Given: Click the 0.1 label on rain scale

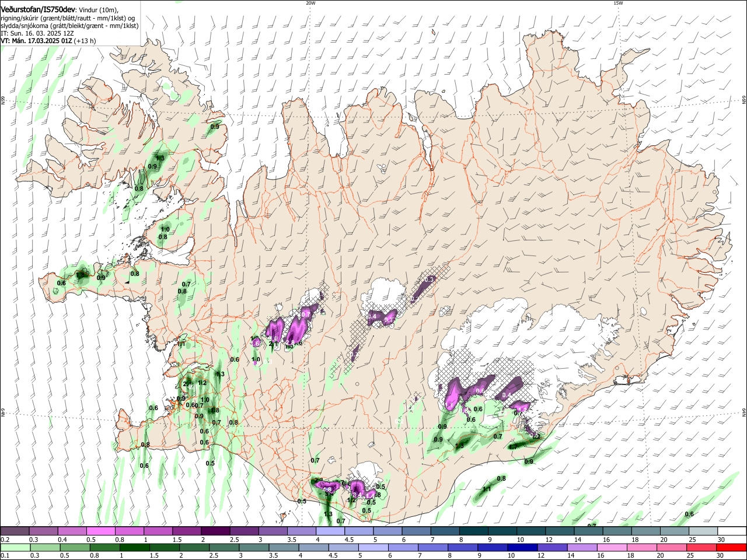Looking at the screenshot, I should [5, 556].
